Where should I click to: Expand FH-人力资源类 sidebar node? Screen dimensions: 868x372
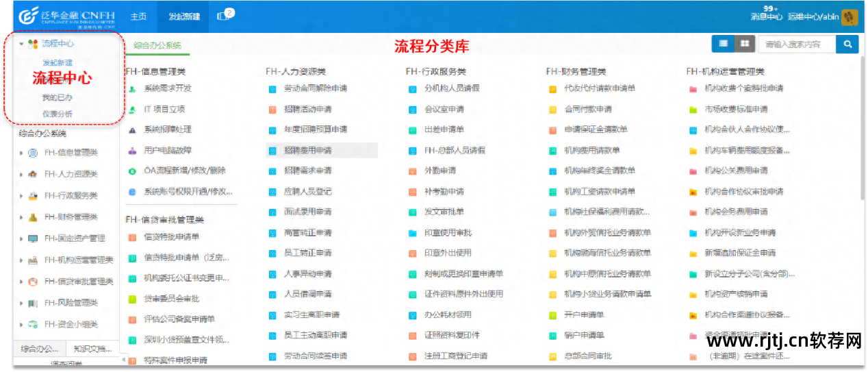(21, 175)
